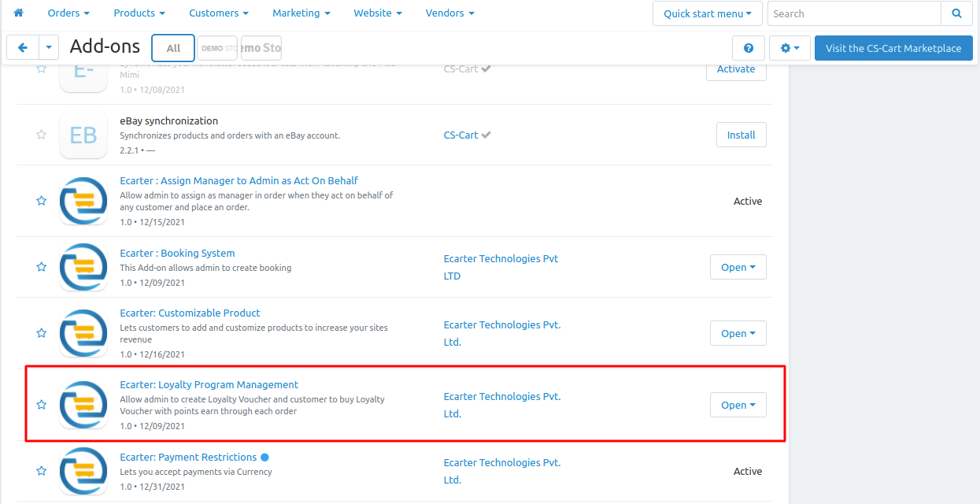Click the search magnifier button
This screenshot has width=980, height=504.
pos(956,13)
